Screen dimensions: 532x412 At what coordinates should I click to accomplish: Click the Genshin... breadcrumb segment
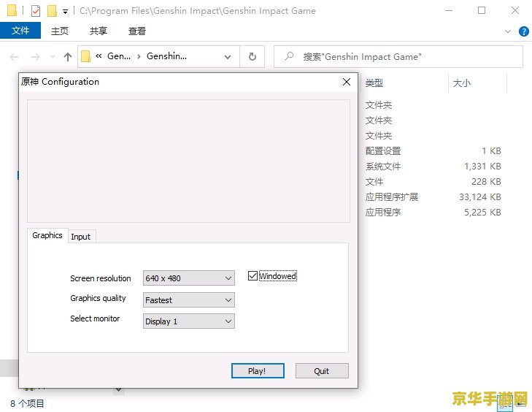(x=166, y=56)
